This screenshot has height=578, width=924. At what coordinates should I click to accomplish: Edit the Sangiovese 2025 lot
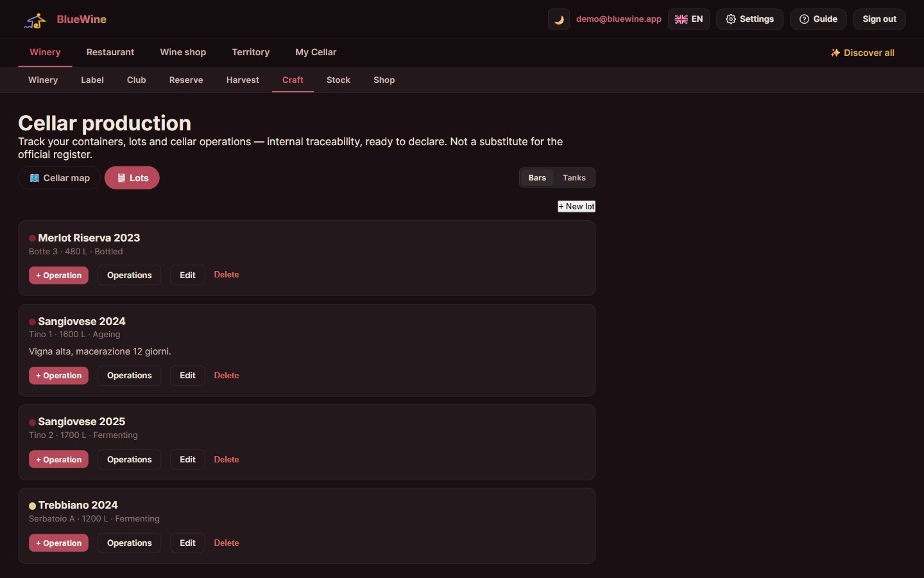pyautogui.click(x=187, y=459)
